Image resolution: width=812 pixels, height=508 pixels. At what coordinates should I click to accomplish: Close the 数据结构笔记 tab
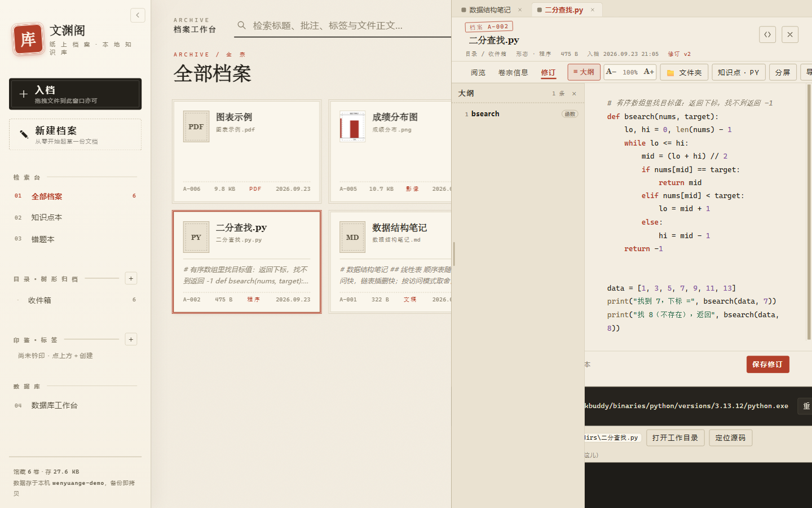(520, 10)
